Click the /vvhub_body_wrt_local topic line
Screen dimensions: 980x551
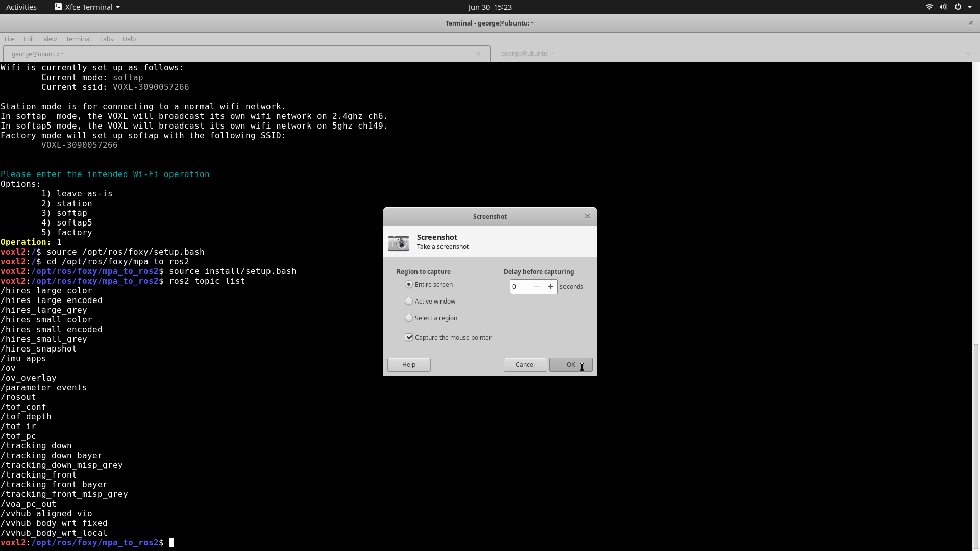pyautogui.click(x=54, y=533)
